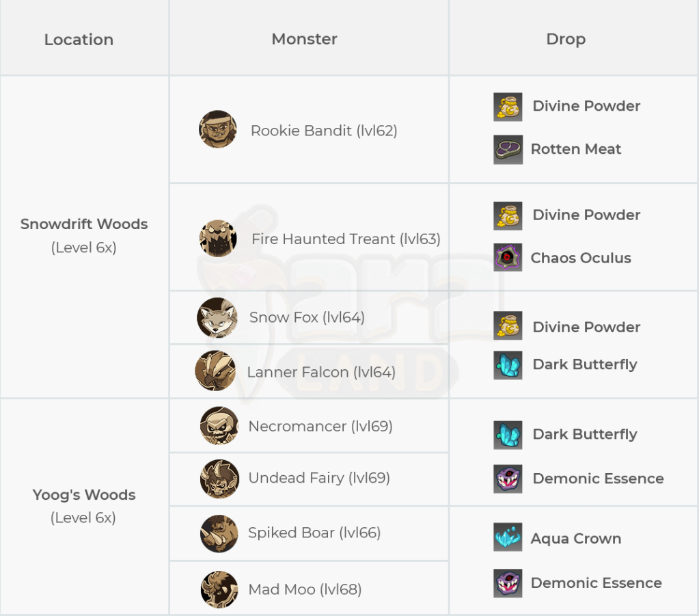
Task: Click the Undead Fairy monster icon
Action: pos(219,479)
